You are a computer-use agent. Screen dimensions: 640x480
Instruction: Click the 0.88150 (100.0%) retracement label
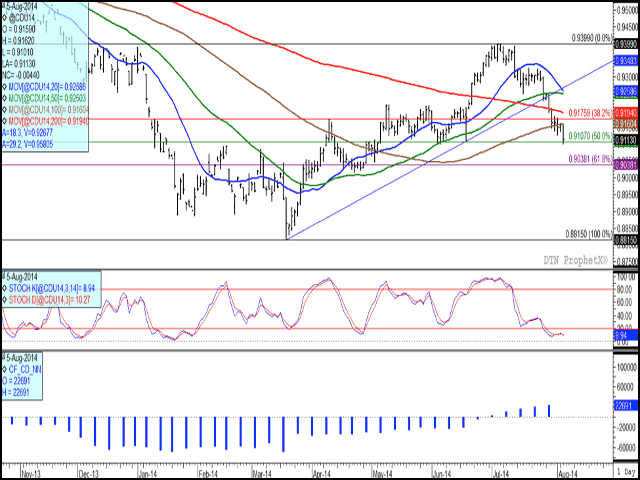589,234
